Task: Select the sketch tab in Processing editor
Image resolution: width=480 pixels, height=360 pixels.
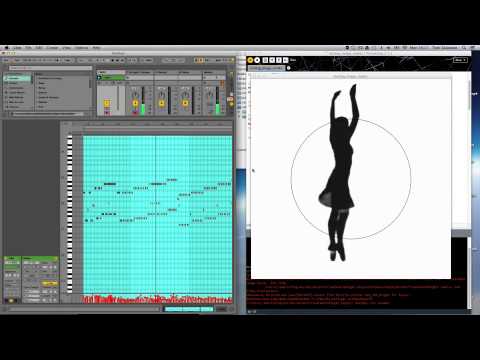Action: coord(266,68)
